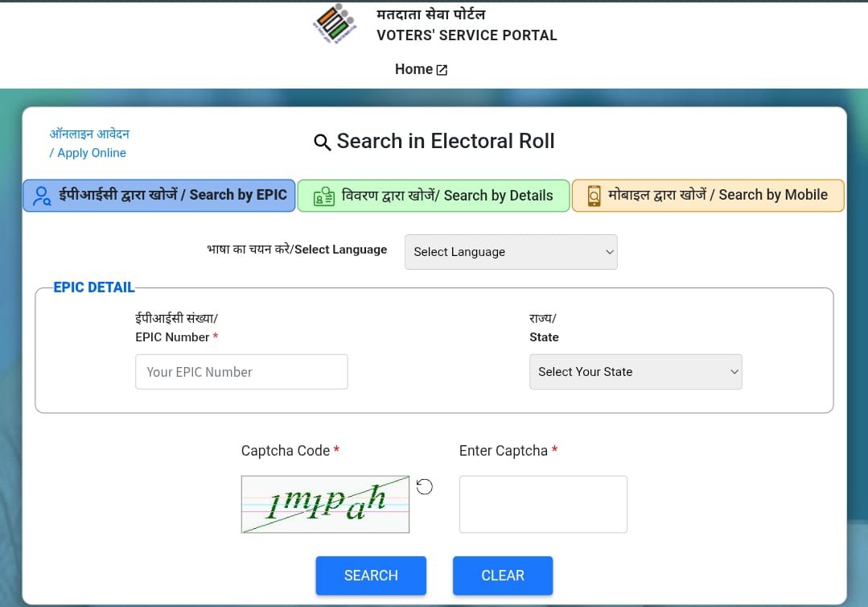Viewport: 868px width, 607px height.
Task: Click the captcha code image
Action: coord(325,504)
